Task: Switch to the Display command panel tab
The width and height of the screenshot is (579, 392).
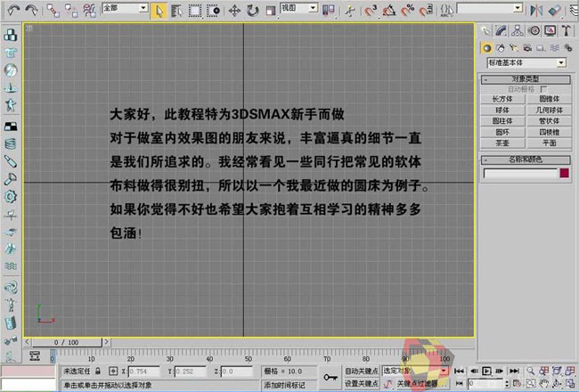Action: (x=550, y=30)
